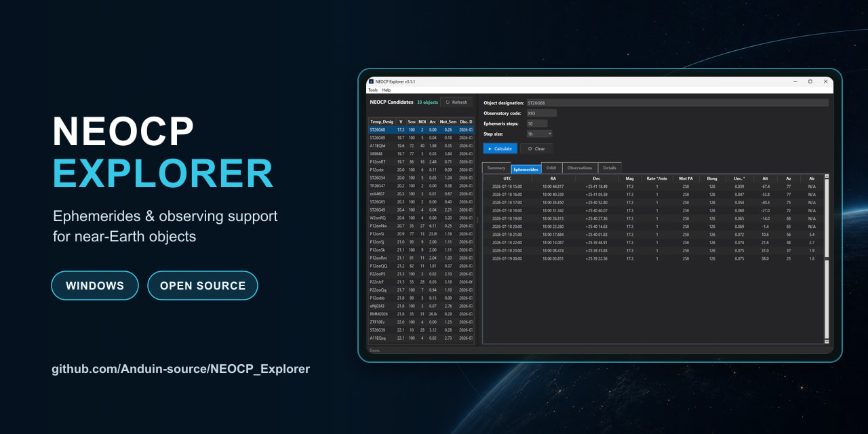Click RA value 18 00 13.087

[553, 242]
